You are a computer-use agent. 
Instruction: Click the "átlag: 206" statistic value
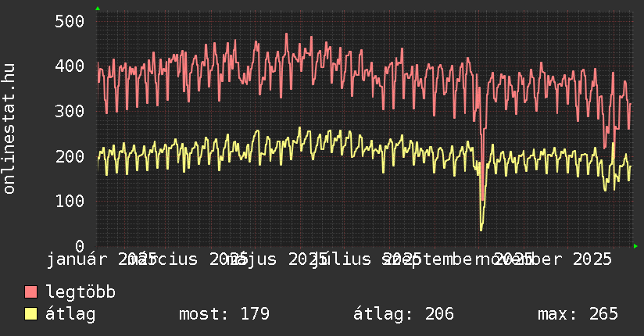[x=403, y=314]
